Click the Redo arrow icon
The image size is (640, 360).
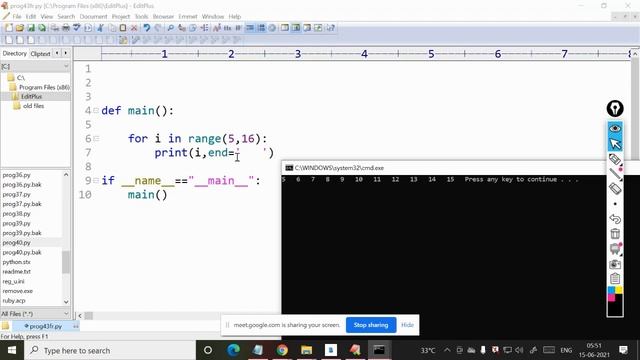(x=158, y=28)
